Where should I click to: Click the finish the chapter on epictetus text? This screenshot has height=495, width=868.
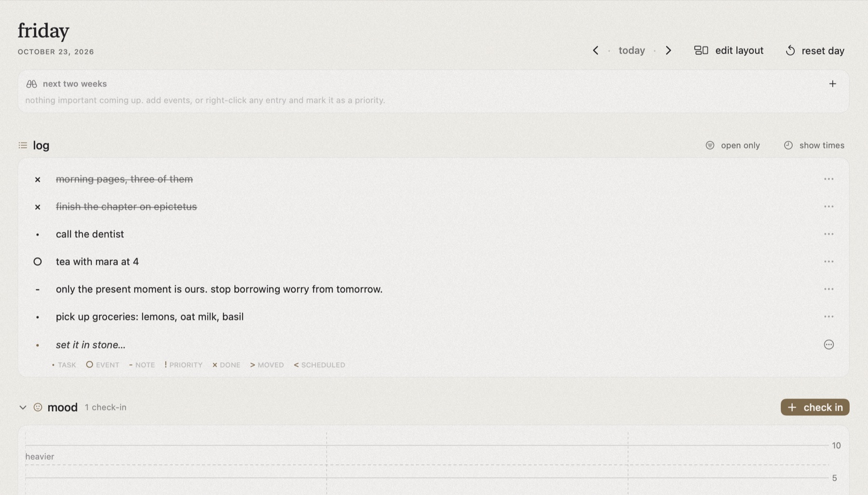[x=126, y=207]
